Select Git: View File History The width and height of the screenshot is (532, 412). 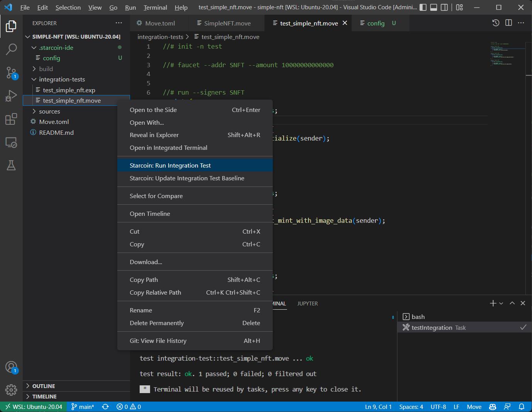(195, 341)
